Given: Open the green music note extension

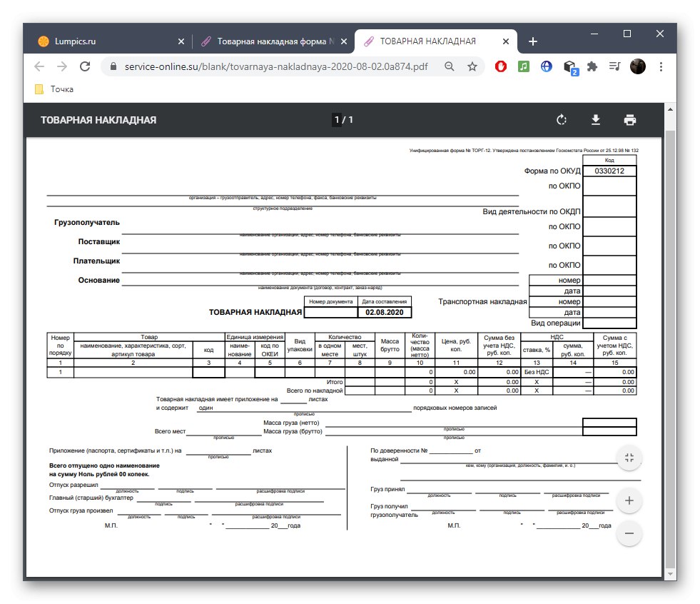Looking at the screenshot, I should coord(523,66).
